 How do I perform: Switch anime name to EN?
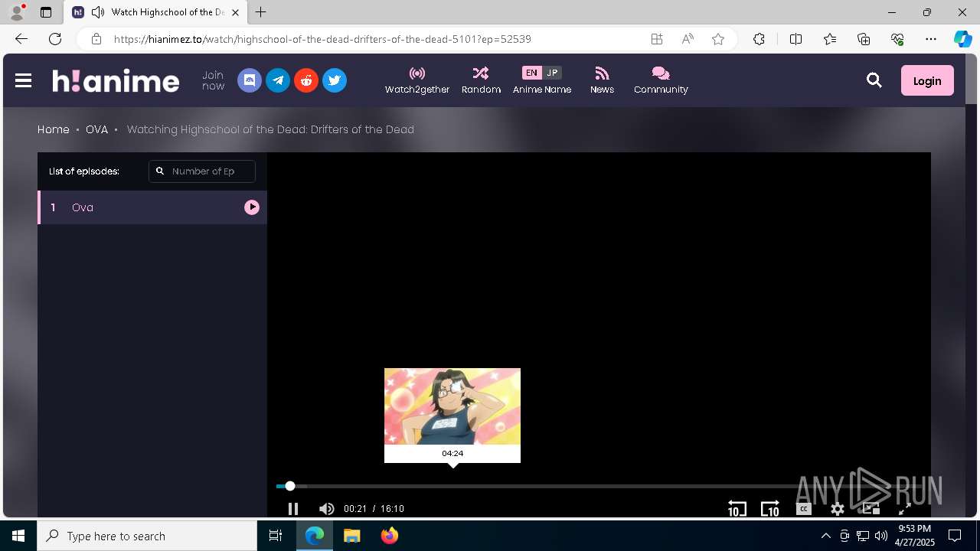[x=531, y=73]
